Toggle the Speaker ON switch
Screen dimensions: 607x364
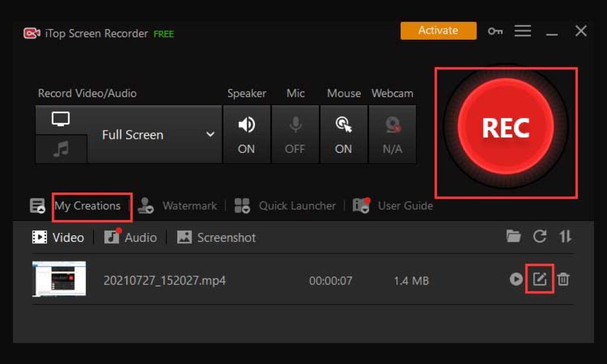(247, 135)
